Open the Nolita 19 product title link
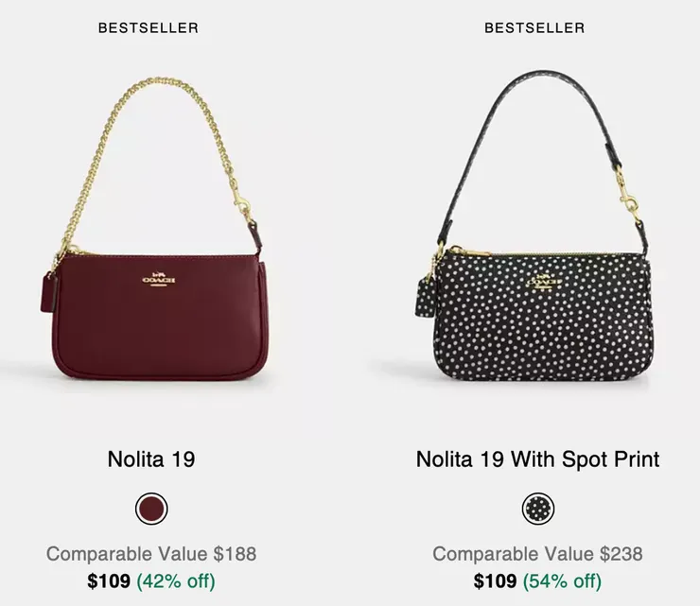 coord(151,459)
